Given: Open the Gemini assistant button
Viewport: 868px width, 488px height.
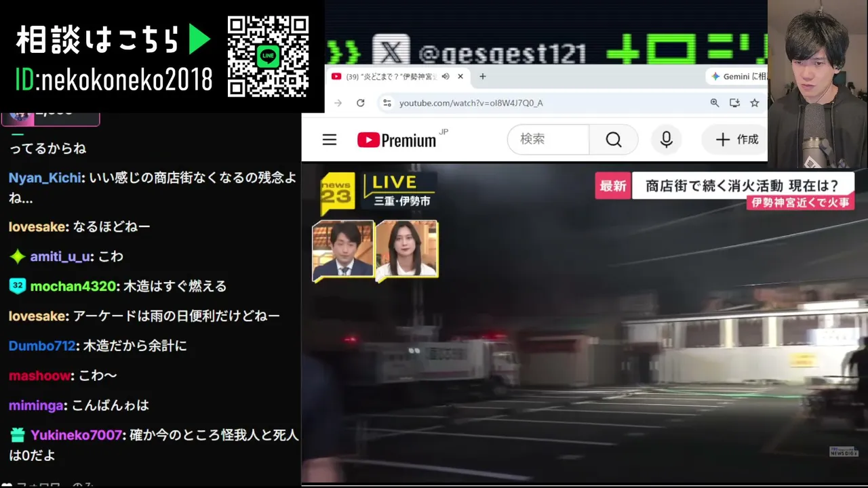Looking at the screenshot, I should tap(736, 77).
